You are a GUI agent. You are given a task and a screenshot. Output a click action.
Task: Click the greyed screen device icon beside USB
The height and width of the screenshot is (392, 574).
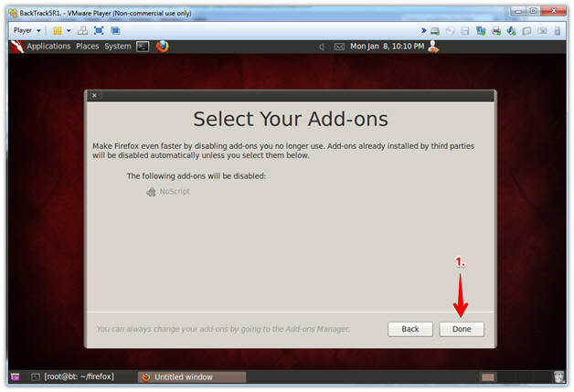542,31
